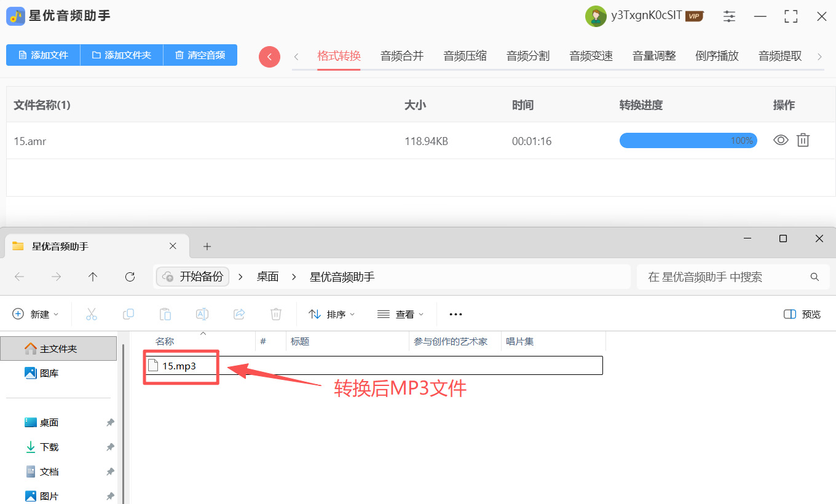This screenshot has height=504, width=836.
Task: Click the 星优音频助手 breadcrumb in address bar
Action: tap(342, 277)
